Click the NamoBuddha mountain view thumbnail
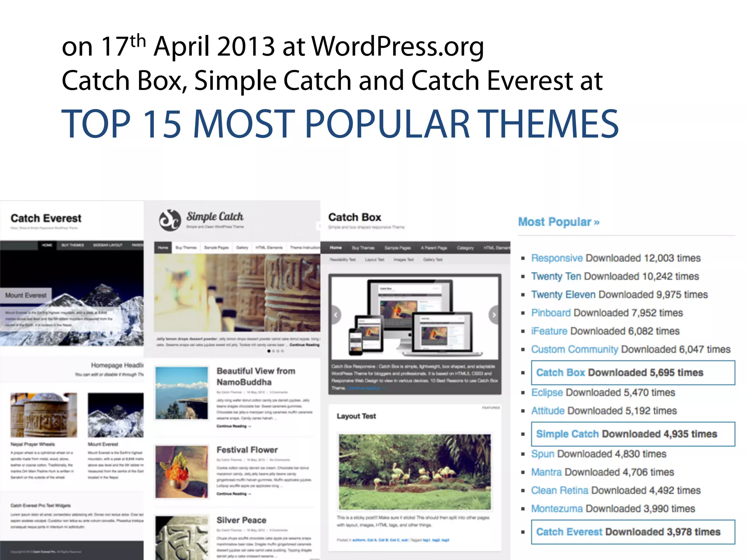Screen dimensions: 747x560 pos(181,393)
